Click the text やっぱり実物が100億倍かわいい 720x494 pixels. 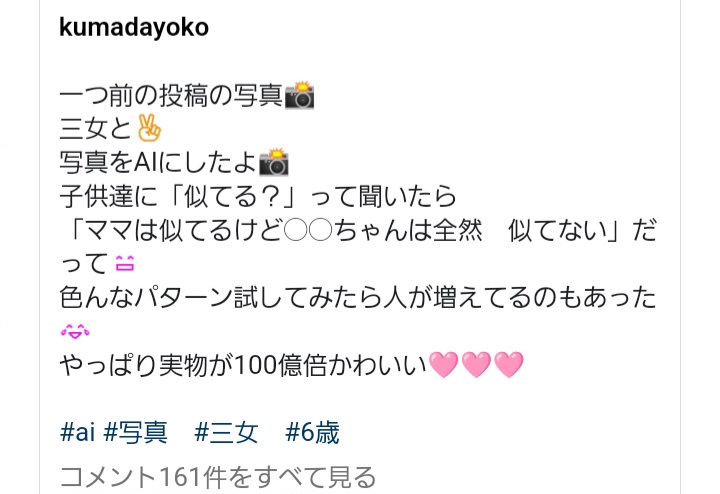point(243,365)
